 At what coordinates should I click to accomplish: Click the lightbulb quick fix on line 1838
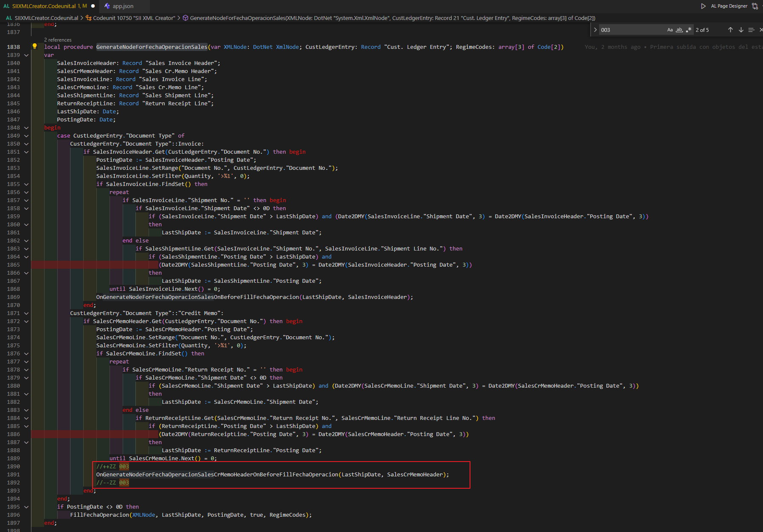point(34,47)
